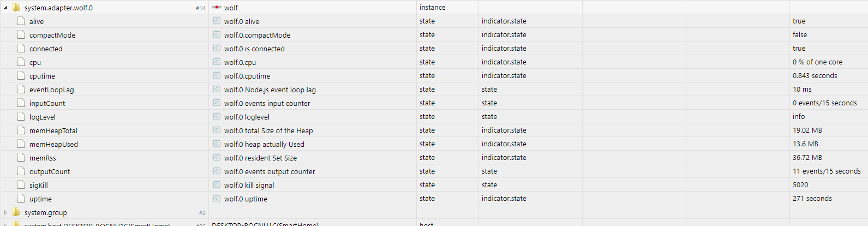Expand the system.group folder
868x226 pixels.
[5, 212]
